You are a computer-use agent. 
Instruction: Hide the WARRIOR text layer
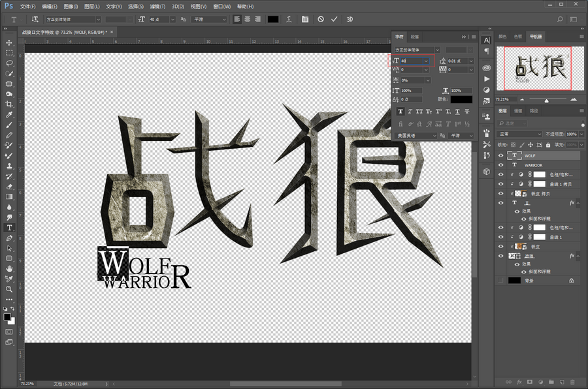[500, 165]
